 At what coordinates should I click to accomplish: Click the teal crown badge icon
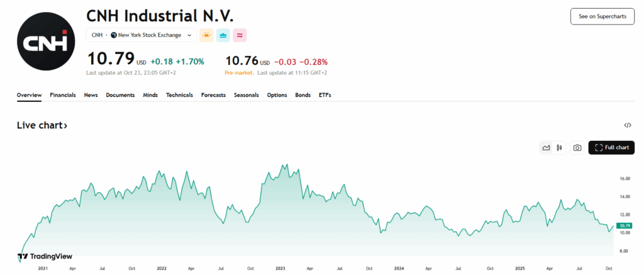(223, 35)
